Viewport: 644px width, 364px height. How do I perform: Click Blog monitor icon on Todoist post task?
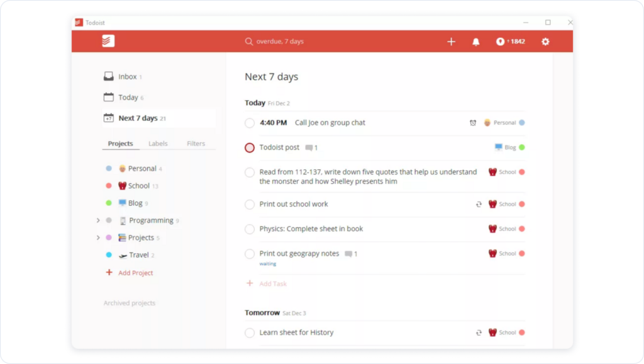click(x=498, y=147)
